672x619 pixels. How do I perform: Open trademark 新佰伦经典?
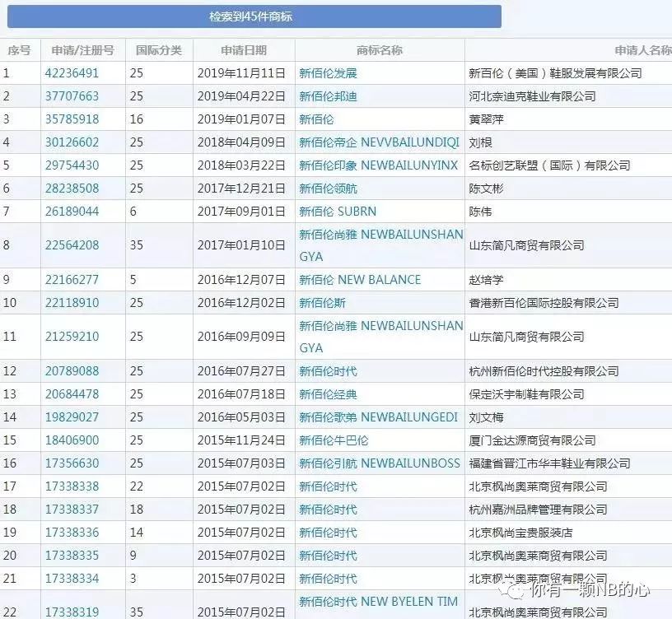[328, 394]
